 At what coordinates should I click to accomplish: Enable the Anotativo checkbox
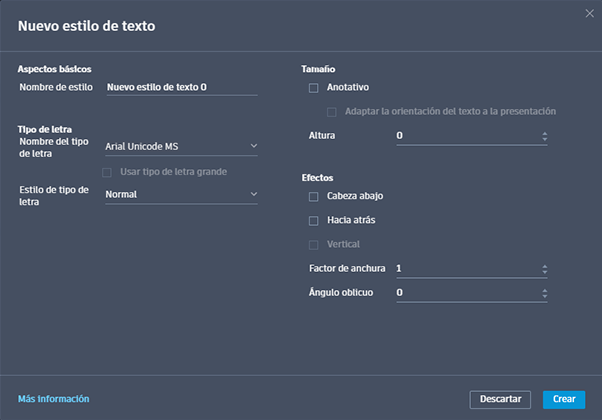314,88
